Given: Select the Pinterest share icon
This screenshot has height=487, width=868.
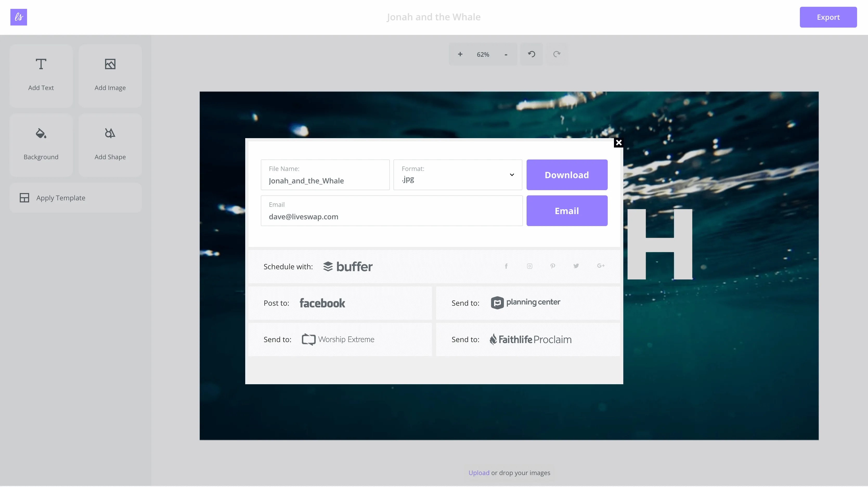Looking at the screenshot, I should (x=553, y=266).
